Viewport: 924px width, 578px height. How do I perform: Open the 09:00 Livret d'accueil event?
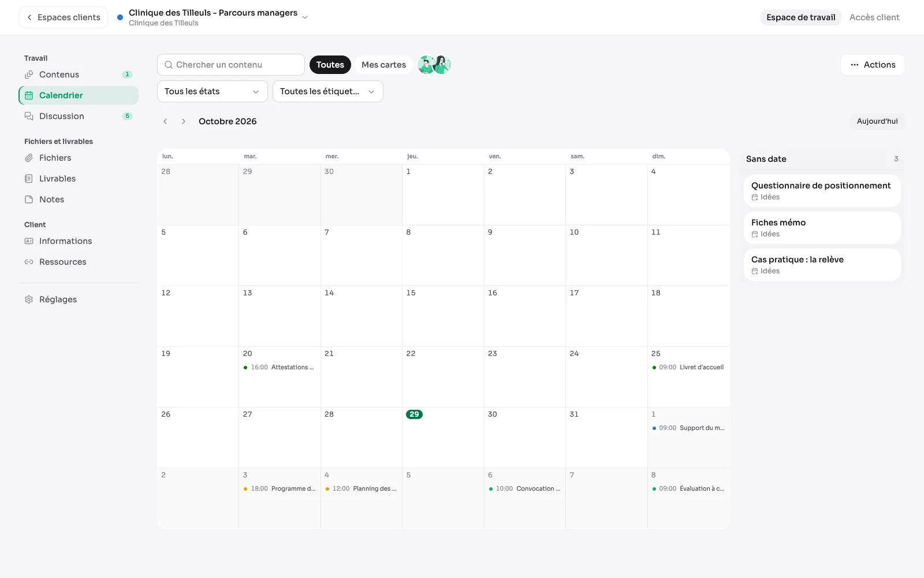coord(688,368)
